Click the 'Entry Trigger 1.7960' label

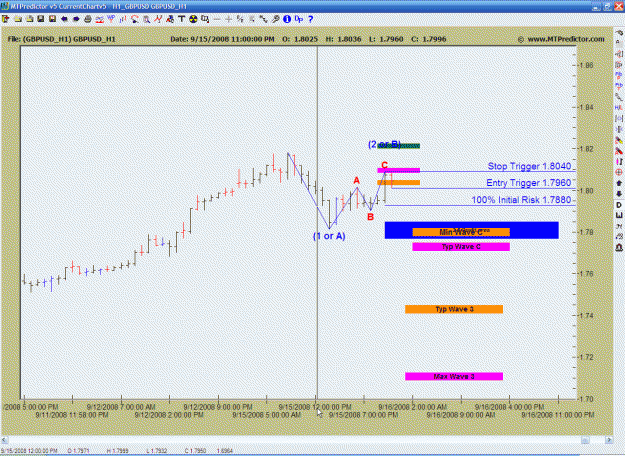point(529,183)
